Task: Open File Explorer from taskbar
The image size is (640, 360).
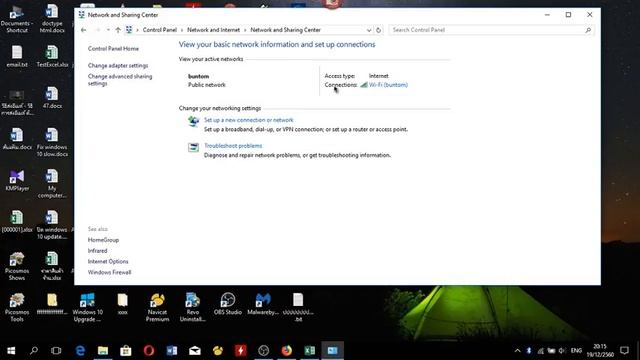Action: (103, 351)
